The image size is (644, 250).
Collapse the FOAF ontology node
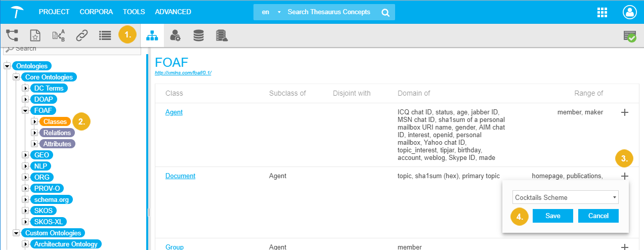(x=25, y=110)
